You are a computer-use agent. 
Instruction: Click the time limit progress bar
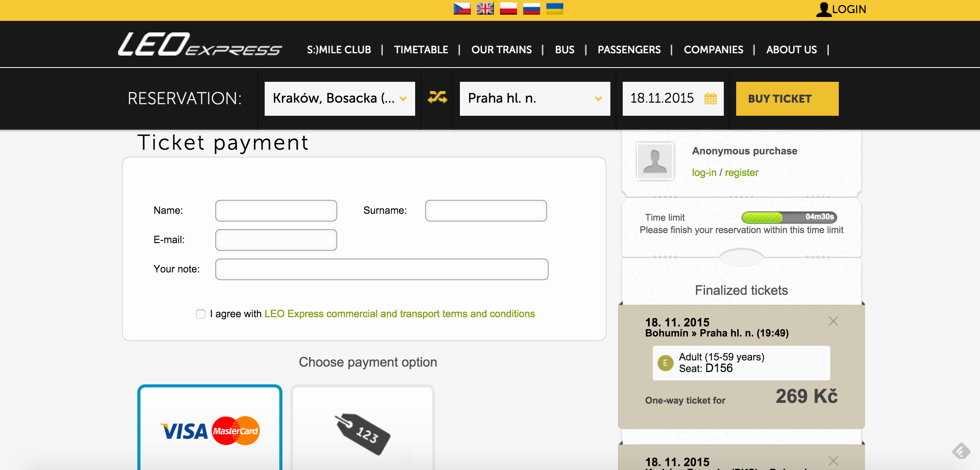pyautogui.click(x=789, y=217)
